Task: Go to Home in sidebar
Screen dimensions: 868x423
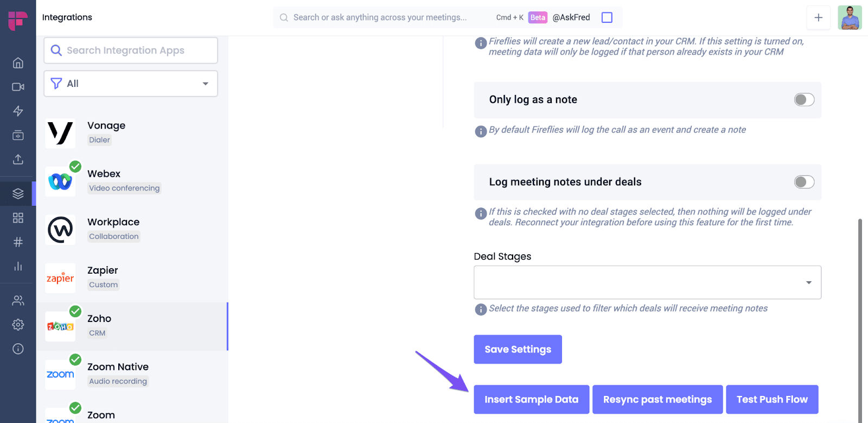Action: point(18,63)
